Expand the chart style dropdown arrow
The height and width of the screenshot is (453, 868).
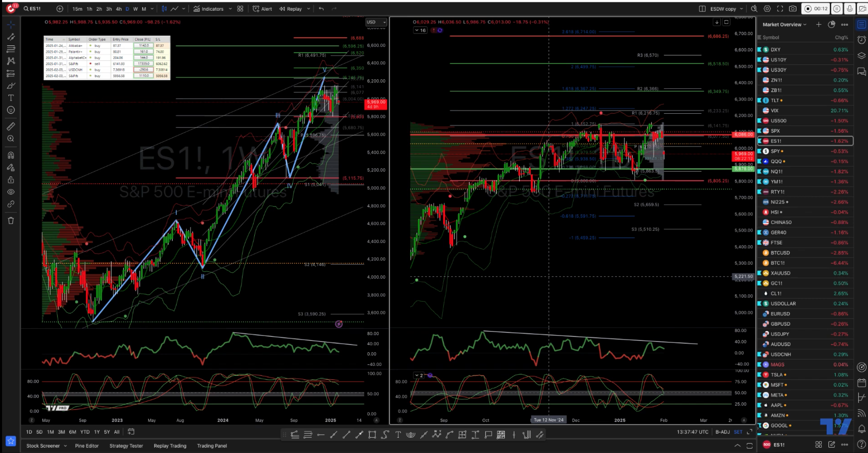coord(184,9)
